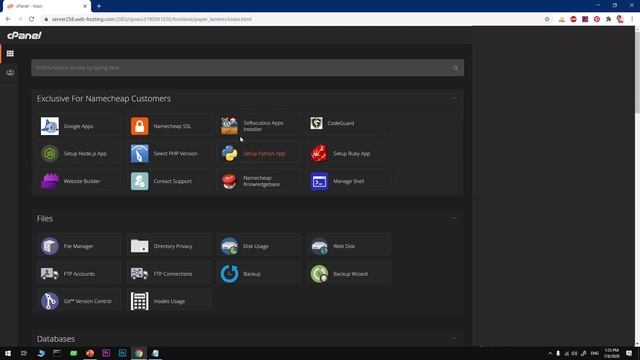The height and width of the screenshot is (360, 640).
Task: Open the Namecheap Knowledgebase red button icon
Action: (x=229, y=181)
